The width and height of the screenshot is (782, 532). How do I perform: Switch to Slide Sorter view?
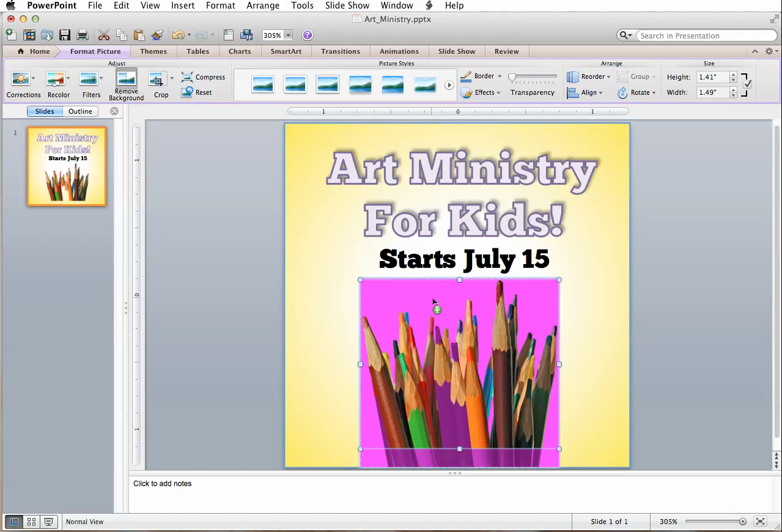click(x=31, y=522)
